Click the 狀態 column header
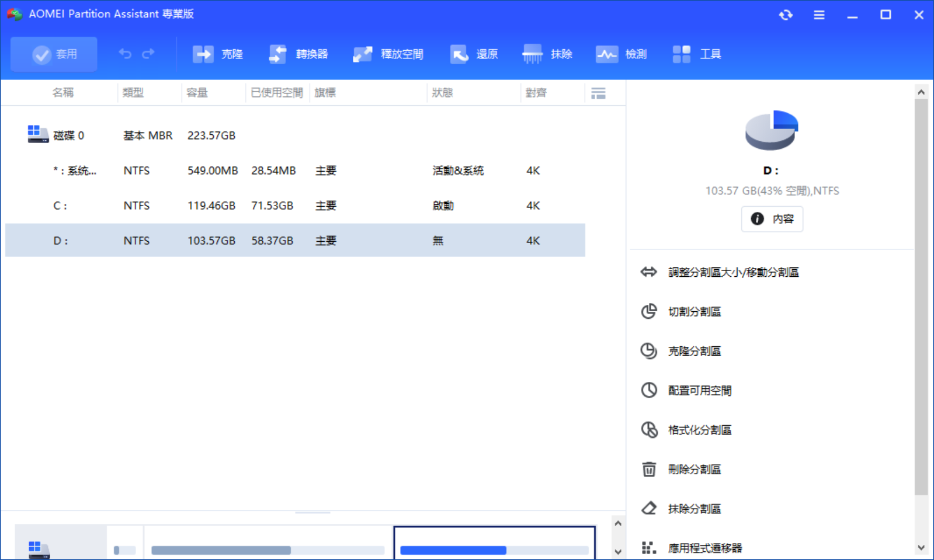 coord(442,92)
